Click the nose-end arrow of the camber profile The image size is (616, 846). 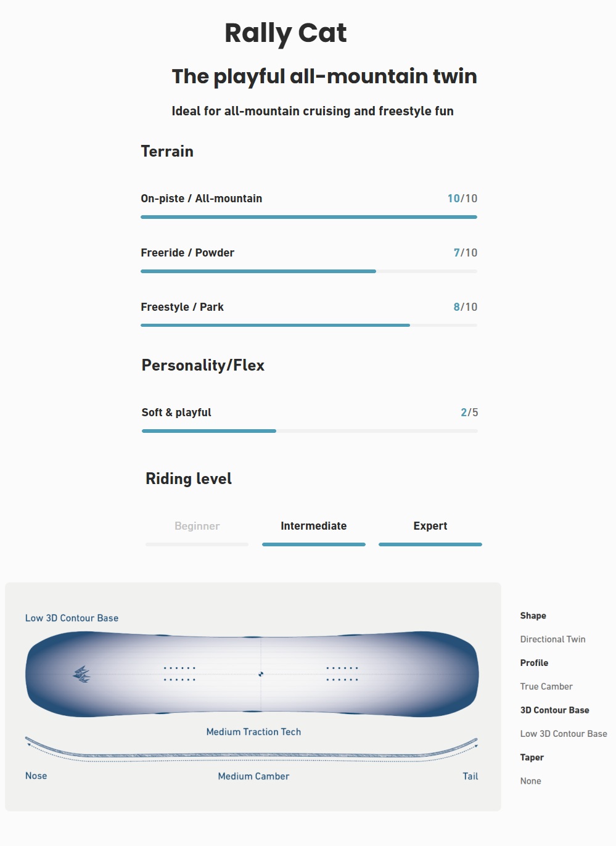(x=28, y=744)
